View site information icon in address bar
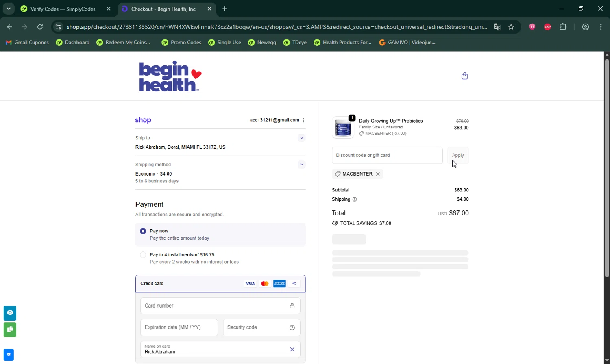Image resolution: width=610 pixels, height=364 pixels. [x=58, y=27]
